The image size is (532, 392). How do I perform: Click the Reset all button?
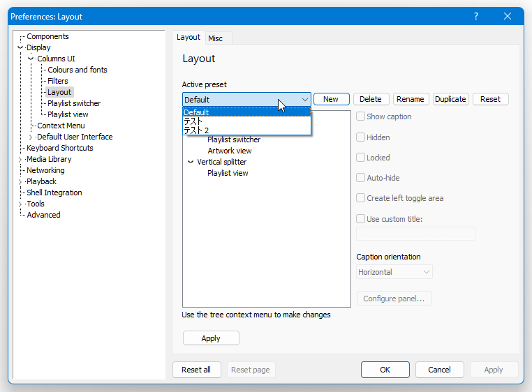point(196,370)
